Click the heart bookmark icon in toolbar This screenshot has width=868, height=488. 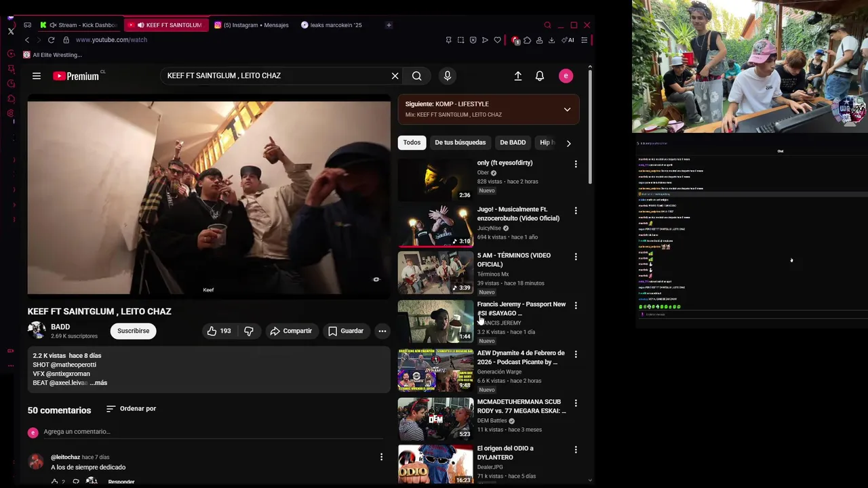point(497,40)
